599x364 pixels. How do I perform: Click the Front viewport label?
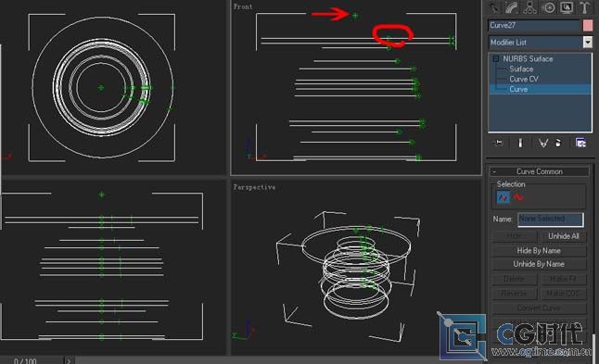[x=243, y=6]
